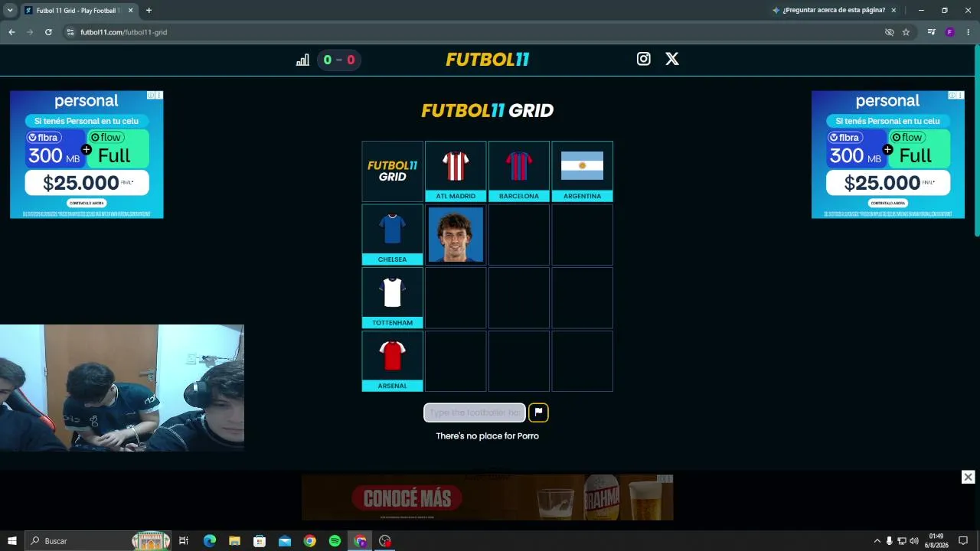Pick the Arsenal–Argentina grid cell
Image resolution: width=980 pixels, height=551 pixels.
coord(582,361)
